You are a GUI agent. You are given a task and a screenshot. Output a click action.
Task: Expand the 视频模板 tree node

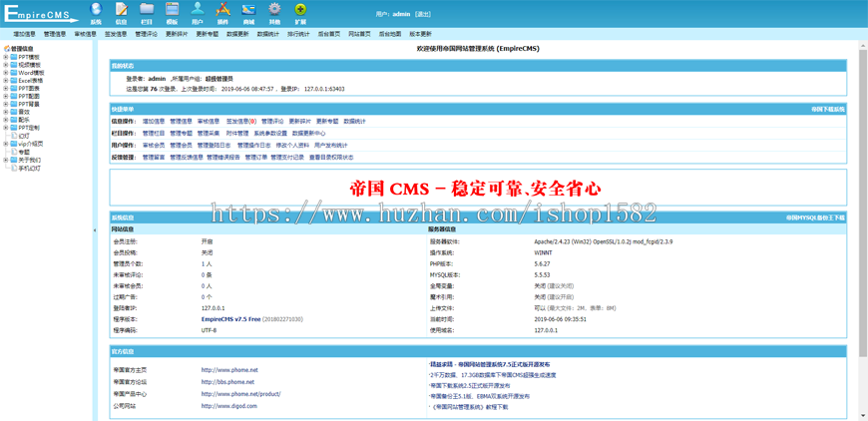pos(6,64)
